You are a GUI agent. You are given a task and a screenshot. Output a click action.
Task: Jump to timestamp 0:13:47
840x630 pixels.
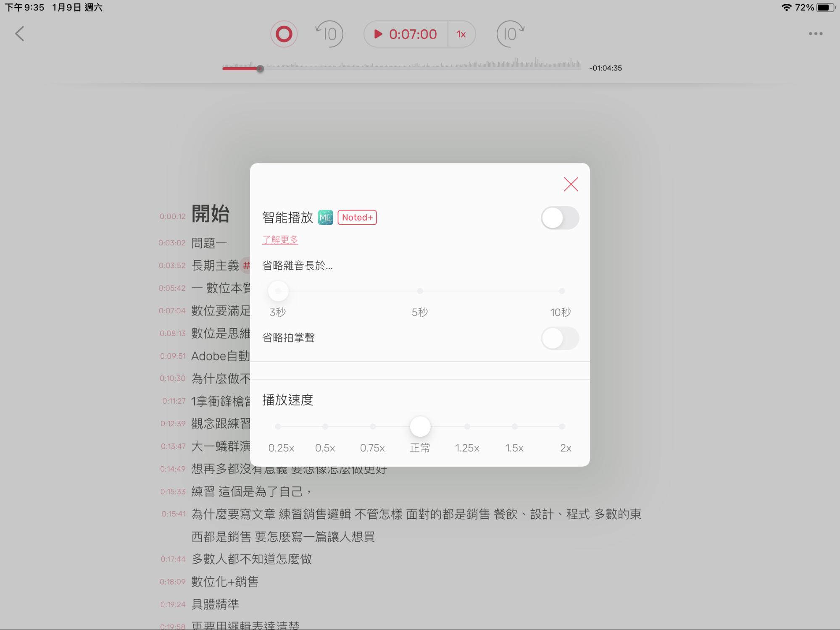point(173,446)
